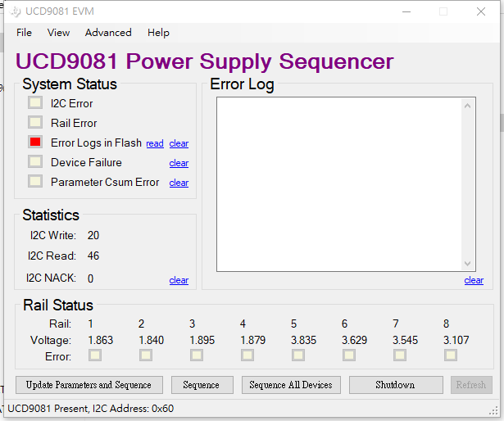Click the Rail 5 error indicator
504x421 pixels.
(x=298, y=355)
